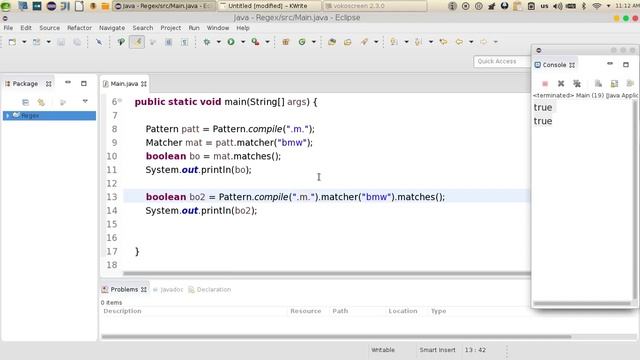Open the Forward history dropdown arrow
This screenshot has width=640, height=360.
(x=496, y=42)
